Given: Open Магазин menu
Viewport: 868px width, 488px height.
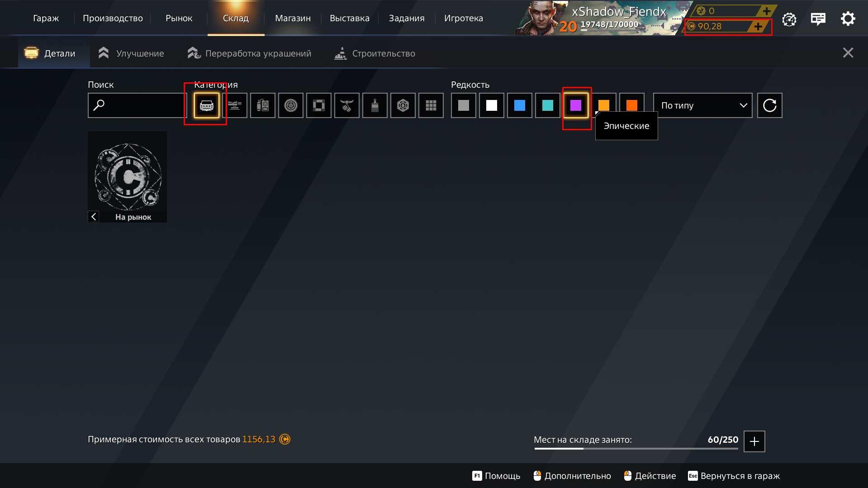Looking at the screenshot, I should [293, 19].
